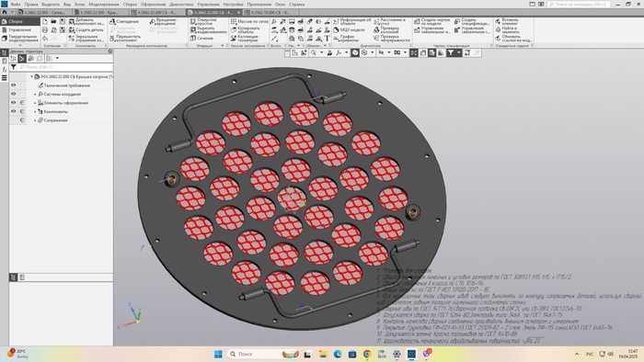The width and height of the screenshot is (644, 362).
Task: Click Добавить компонент из файла button
Action: coord(86,21)
